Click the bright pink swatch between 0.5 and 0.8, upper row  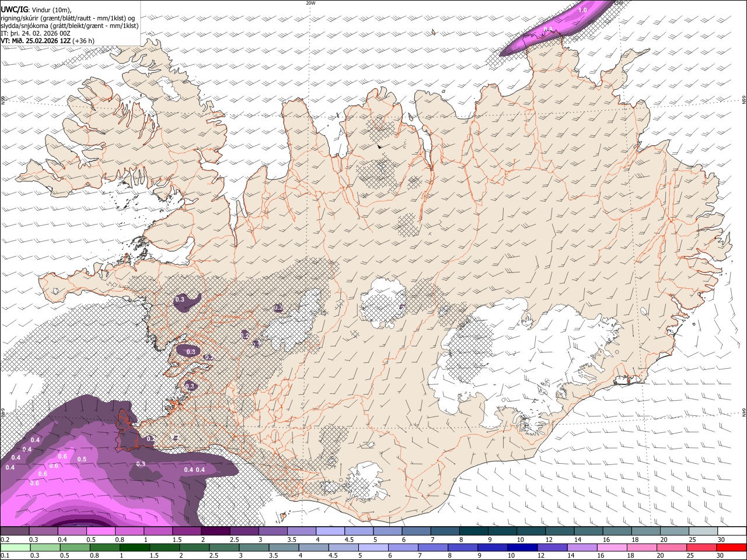(100, 531)
